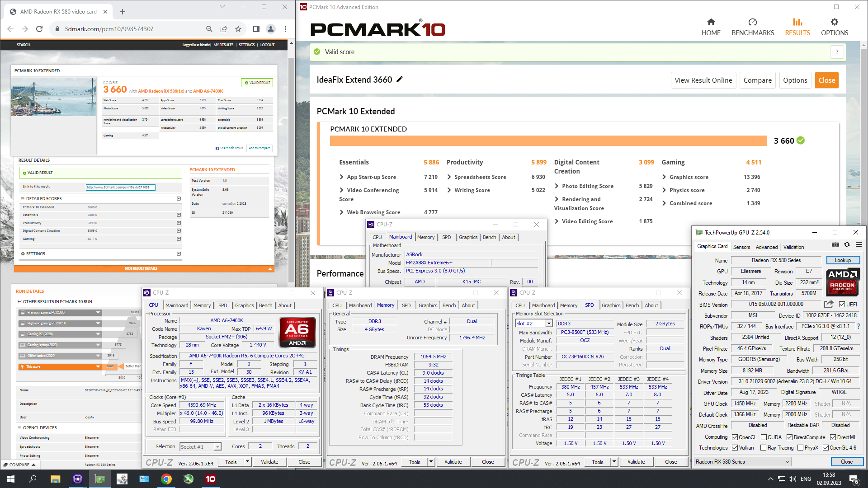Open Chrome three-dot menu

pos(285,29)
